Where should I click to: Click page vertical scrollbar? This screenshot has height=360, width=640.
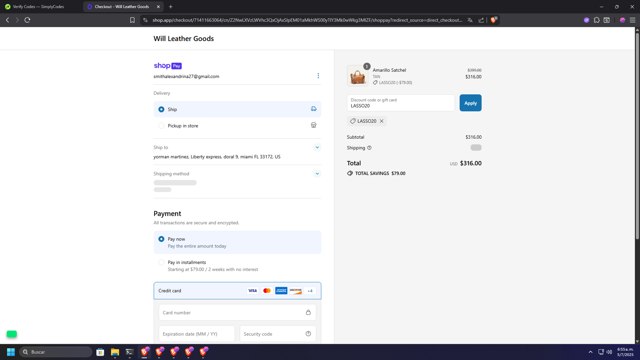click(x=637, y=135)
